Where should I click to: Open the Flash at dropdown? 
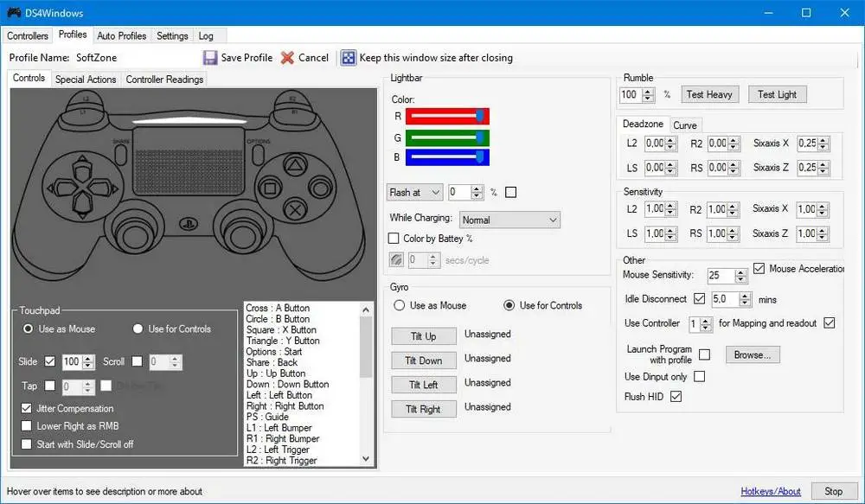(414, 192)
